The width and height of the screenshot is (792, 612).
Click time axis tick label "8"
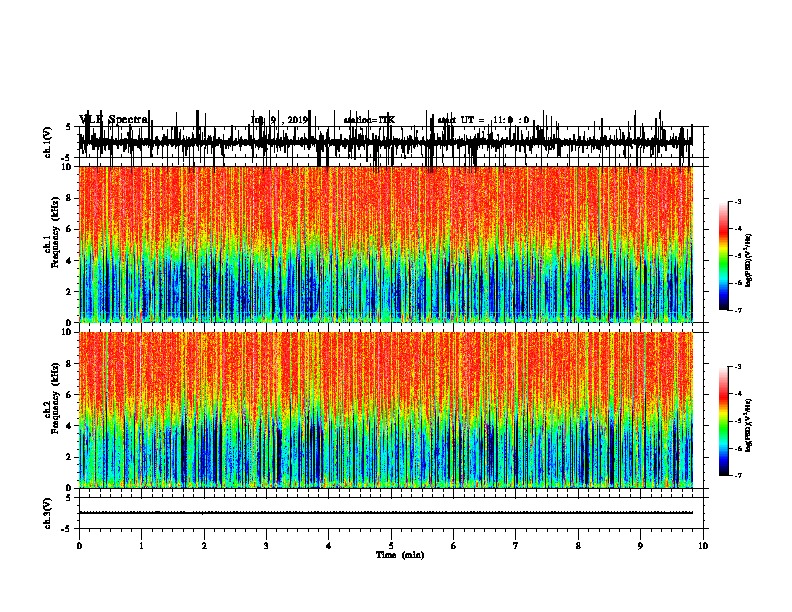[x=578, y=546]
